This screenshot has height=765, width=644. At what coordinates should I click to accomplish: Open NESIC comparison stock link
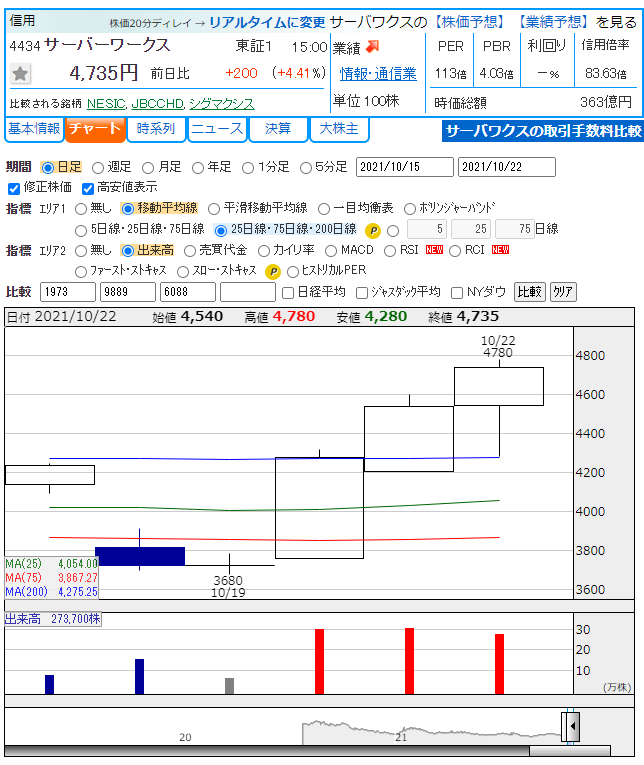tap(106, 104)
